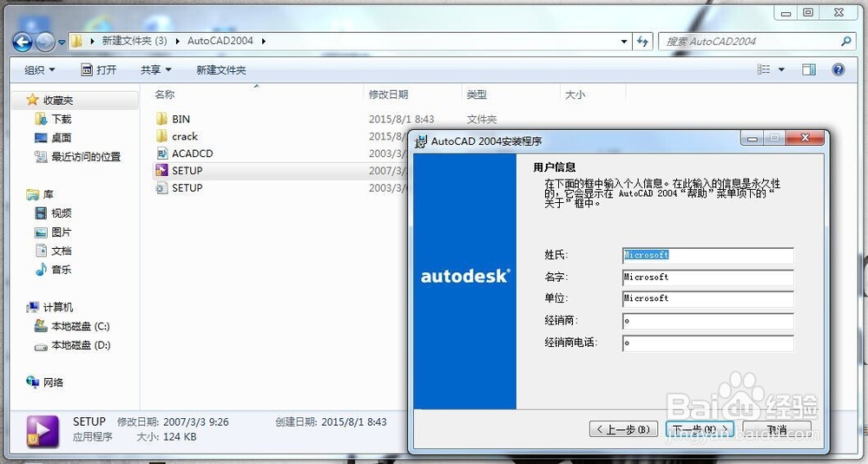Click the 上一步(B) back button
868x464 pixels.
[x=623, y=429]
